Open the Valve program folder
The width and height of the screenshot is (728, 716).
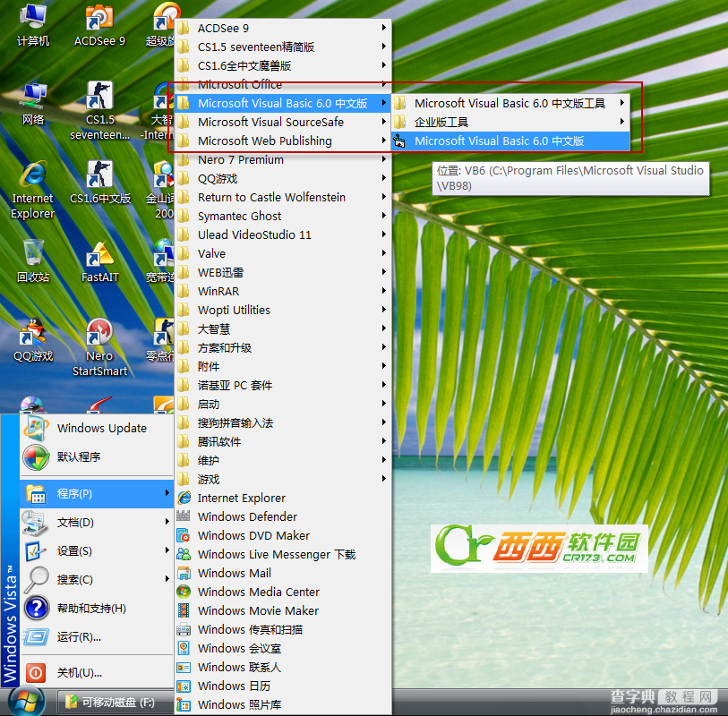(283, 254)
